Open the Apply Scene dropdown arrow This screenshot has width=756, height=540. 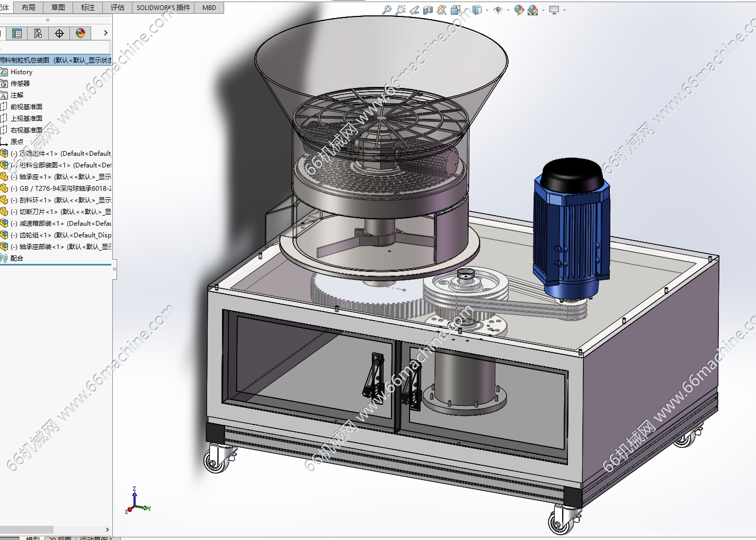tap(543, 10)
